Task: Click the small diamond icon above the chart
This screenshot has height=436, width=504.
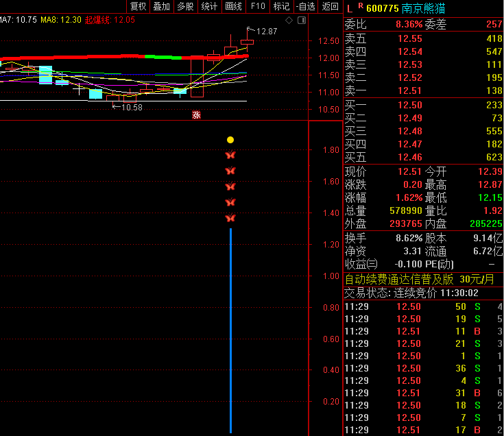Action: tap(289, 21)
